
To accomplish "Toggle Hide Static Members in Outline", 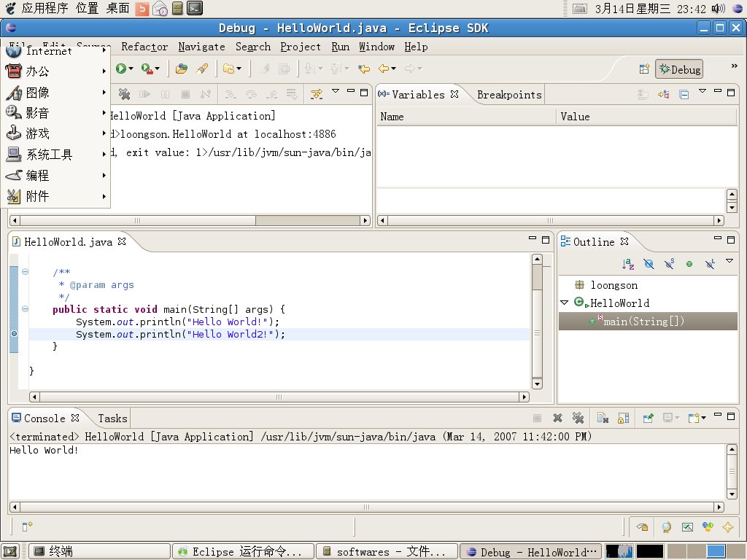I will pos(670,263).
